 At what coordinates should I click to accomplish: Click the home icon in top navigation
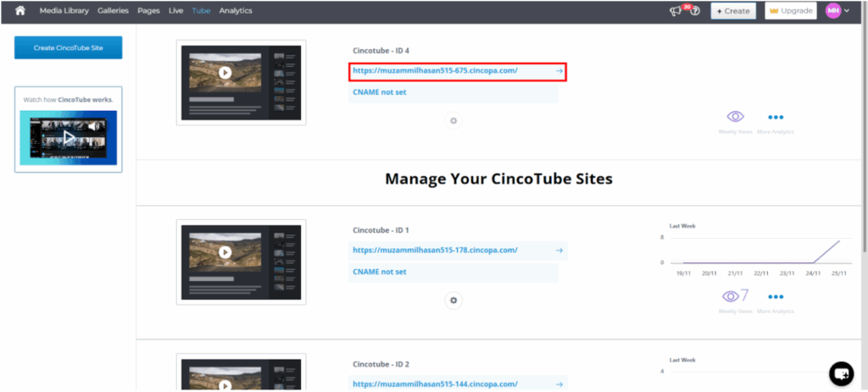20,11
